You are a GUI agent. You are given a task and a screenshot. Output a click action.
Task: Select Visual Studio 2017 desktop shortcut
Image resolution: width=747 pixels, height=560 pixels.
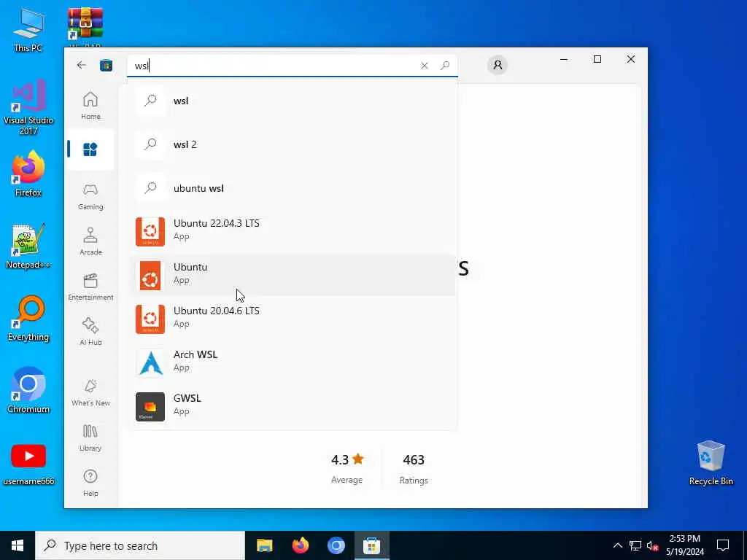(28, 108)
